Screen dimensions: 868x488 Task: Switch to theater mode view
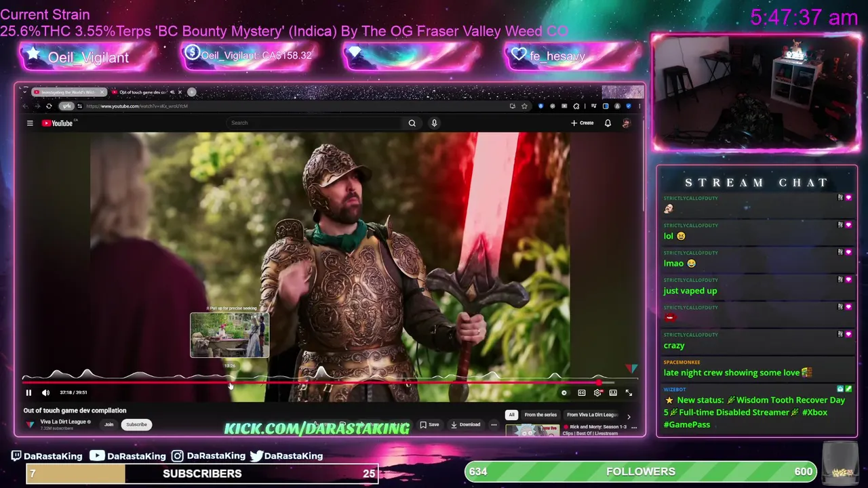(613, 392)
